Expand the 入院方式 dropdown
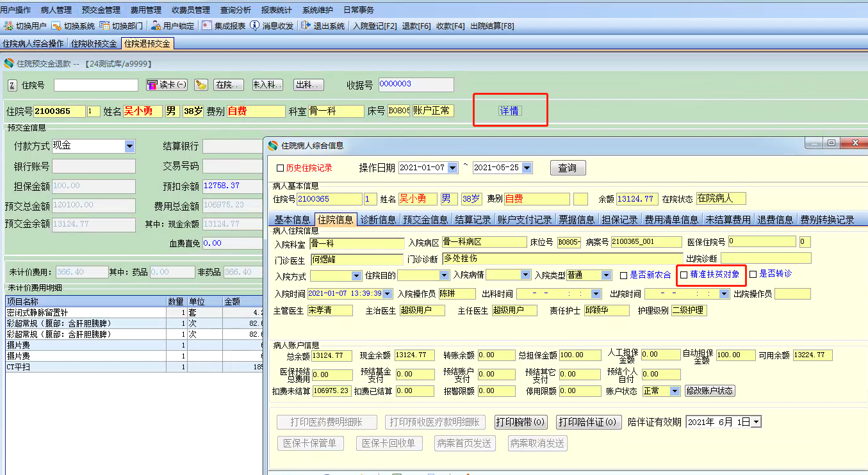Viewport: 868px width, 475px height. tap(357, 275)
